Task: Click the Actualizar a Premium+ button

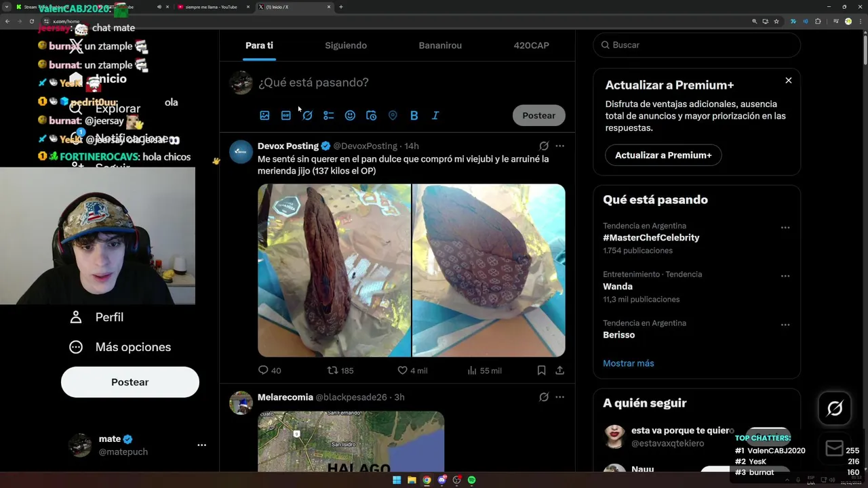Action: (x=663, y=155)
